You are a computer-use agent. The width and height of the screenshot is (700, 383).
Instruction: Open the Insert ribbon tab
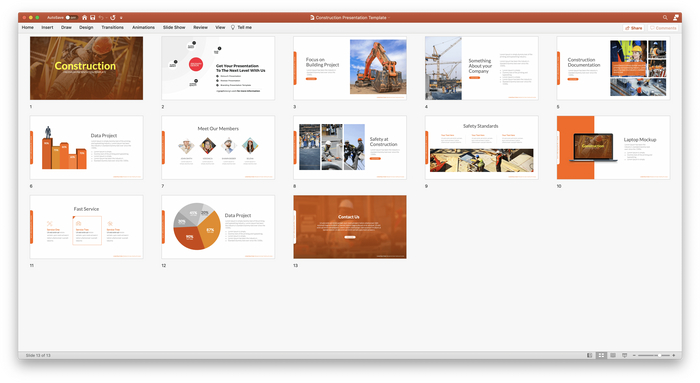[x=47, y=27]
